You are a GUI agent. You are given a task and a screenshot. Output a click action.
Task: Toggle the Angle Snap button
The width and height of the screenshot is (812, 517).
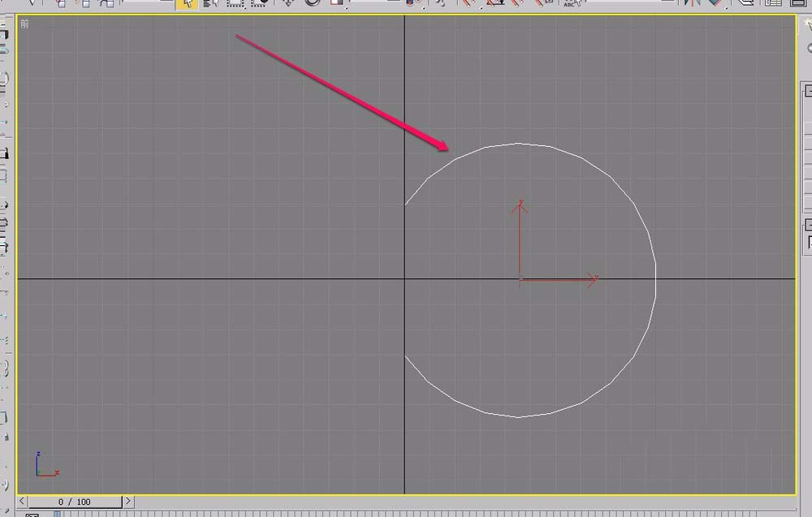[494, 3]
